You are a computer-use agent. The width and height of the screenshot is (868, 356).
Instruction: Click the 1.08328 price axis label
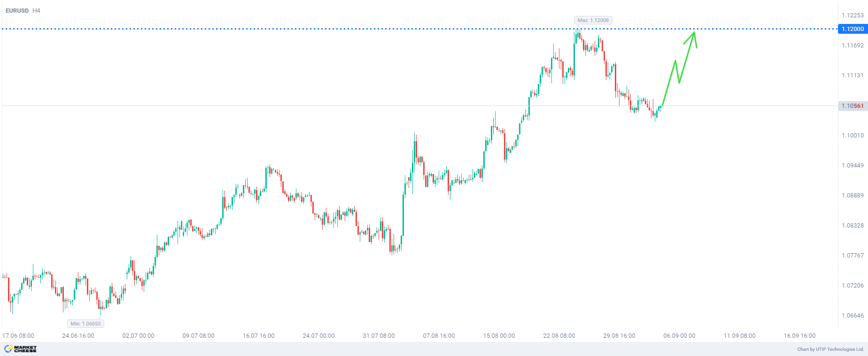pyautogui.click(x=852, y=226)
